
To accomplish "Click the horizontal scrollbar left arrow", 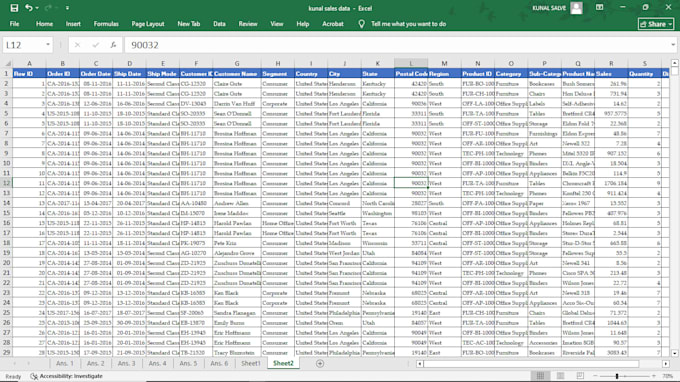I will click(420, 364).
